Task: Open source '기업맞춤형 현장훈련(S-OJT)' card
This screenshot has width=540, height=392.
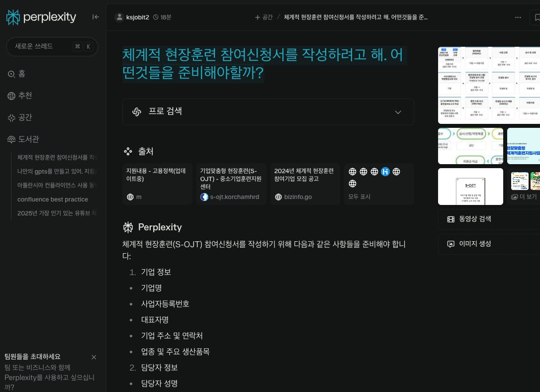Action: (231, 184)
